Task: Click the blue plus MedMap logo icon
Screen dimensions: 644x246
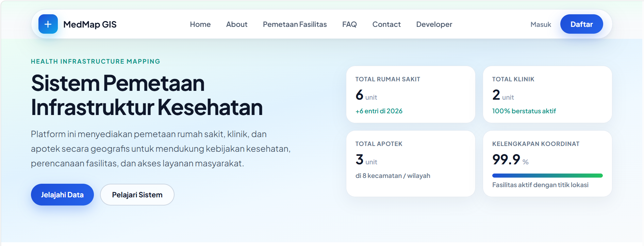Action: coord(48,24)
